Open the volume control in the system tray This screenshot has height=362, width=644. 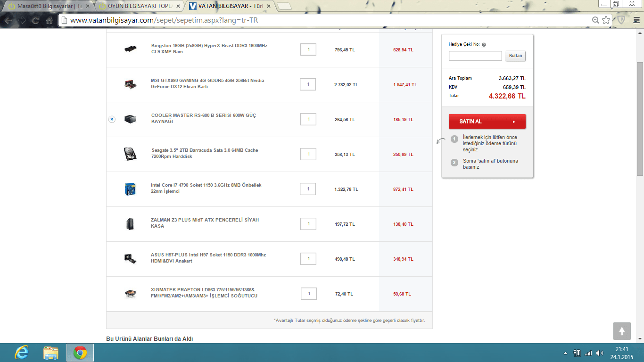point(600,353)
